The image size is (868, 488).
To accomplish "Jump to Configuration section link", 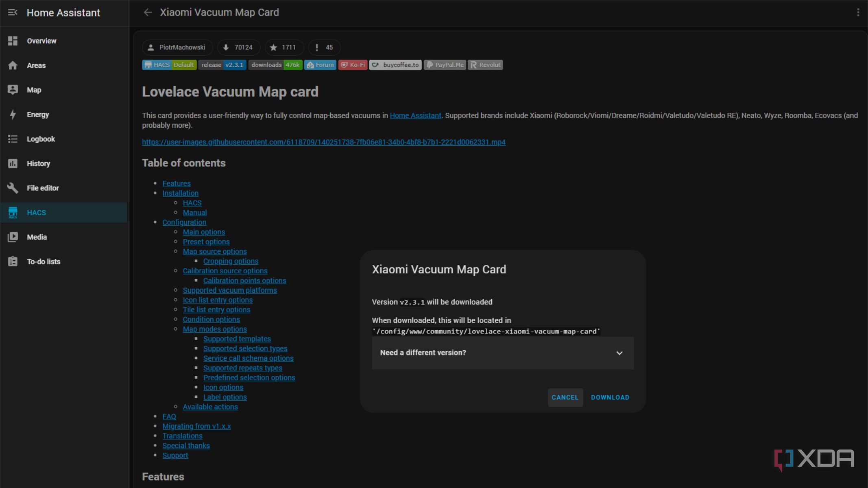I will [x=184, y=222].
